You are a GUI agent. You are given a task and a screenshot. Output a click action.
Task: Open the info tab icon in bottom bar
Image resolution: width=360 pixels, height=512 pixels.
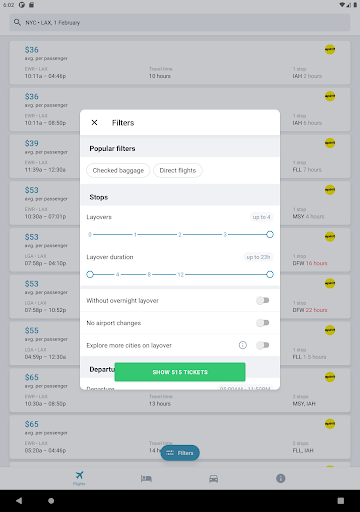[281, 479]
